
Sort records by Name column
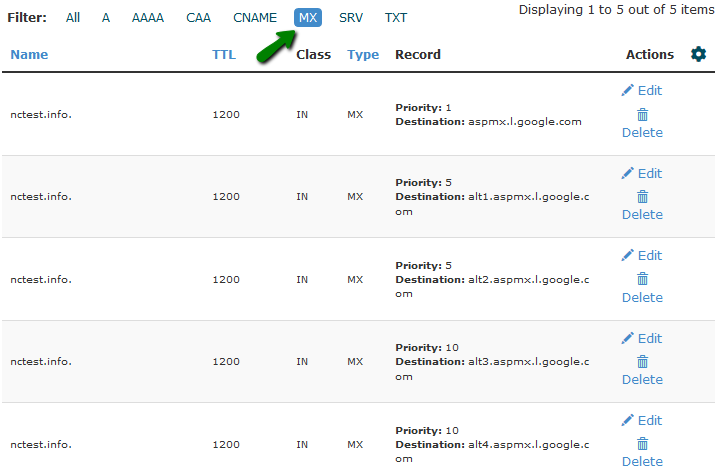(x=29, y=54)
